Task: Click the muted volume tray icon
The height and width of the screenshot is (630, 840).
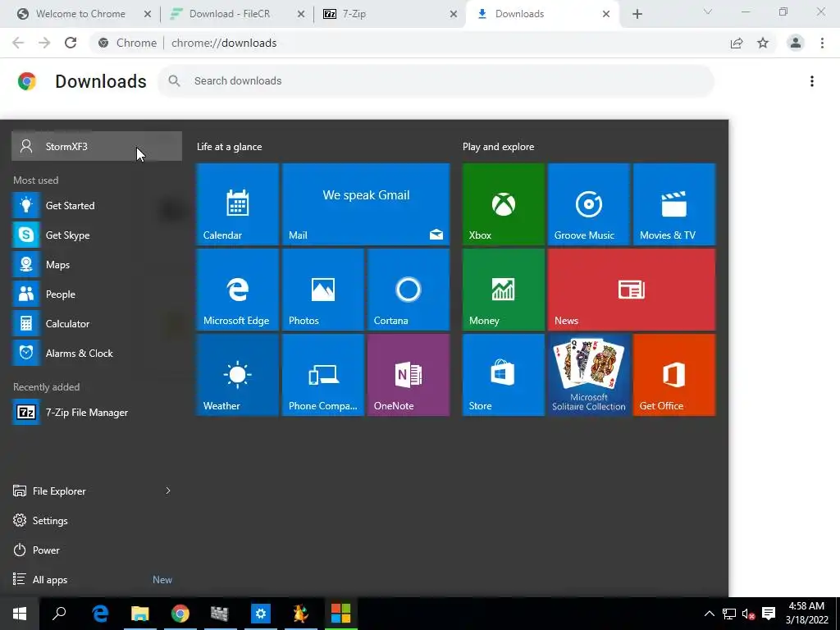Action: [748, 614]
